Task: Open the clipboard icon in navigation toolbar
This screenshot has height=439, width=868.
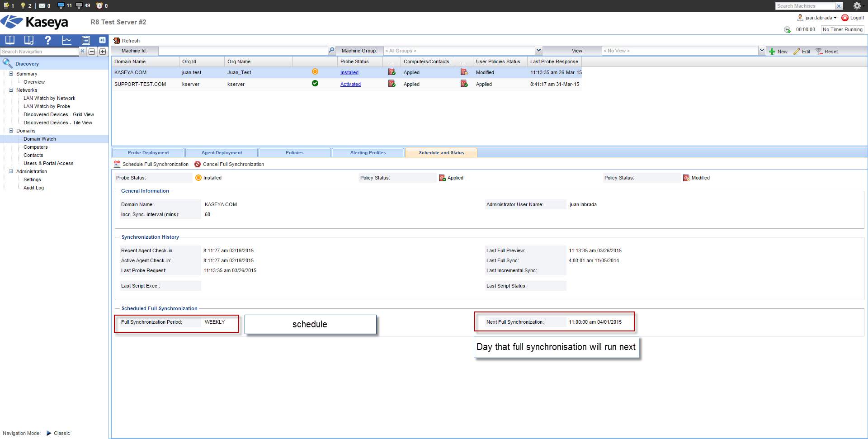Action: pyautogui.click(x=86, y=40)
